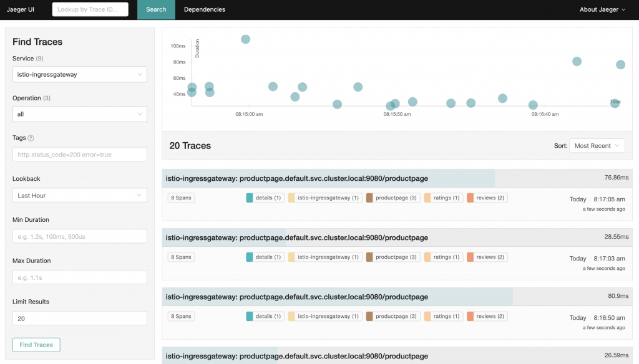639x364 pixels.
Task: Open the 76.86ms productpage trace
Action: click(397, 178)
